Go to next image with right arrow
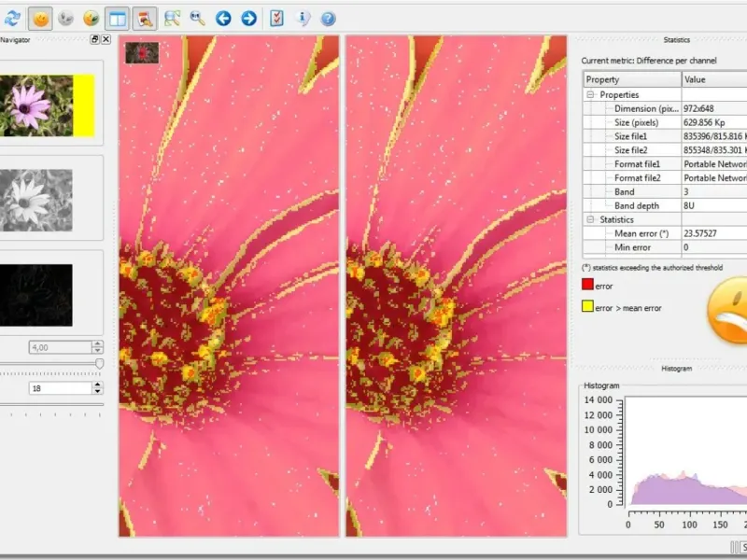Viewport: 747px width, 560px height. 248,18
